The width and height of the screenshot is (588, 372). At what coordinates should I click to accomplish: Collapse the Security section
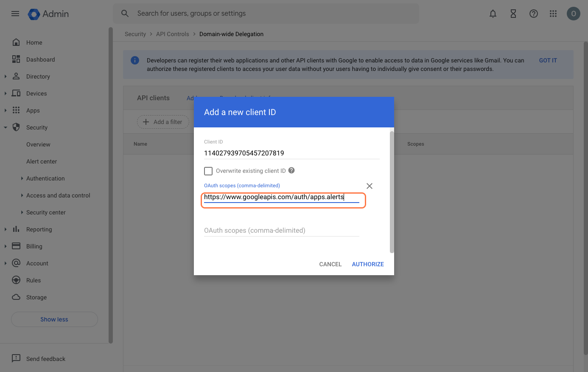click(6, 127)
